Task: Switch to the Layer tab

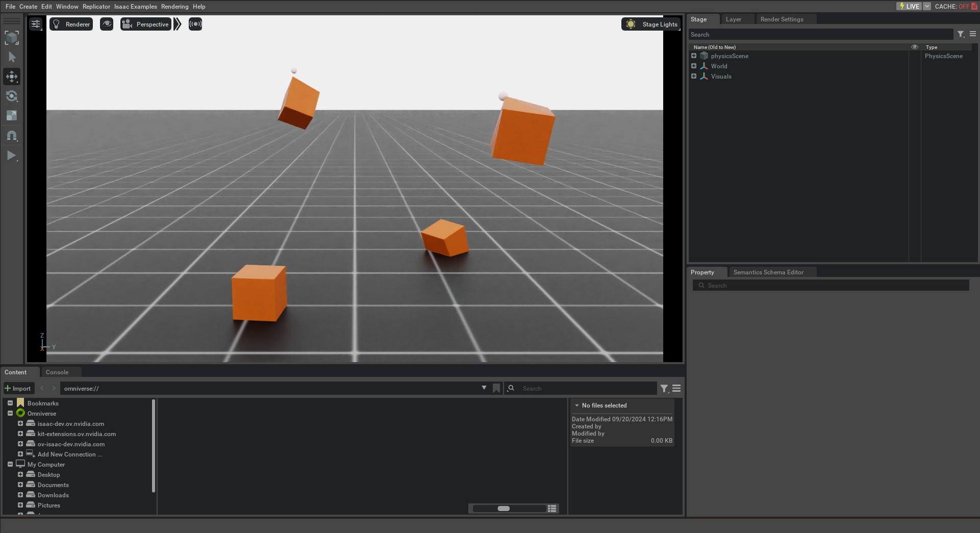Action: [734, 19]
